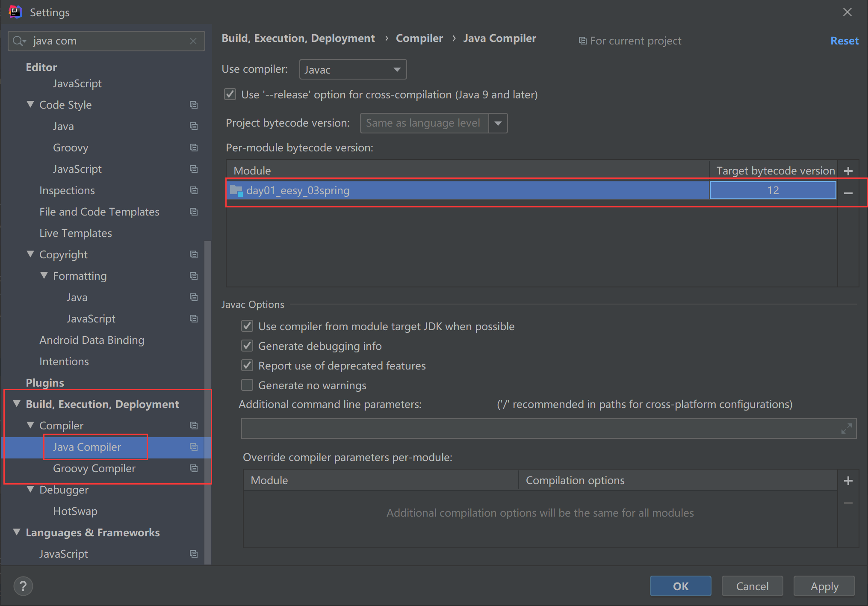Add a module to per-module bytecode table
Image resolution: width=868 pixels, height=606 pixels.
coord(848,171)
